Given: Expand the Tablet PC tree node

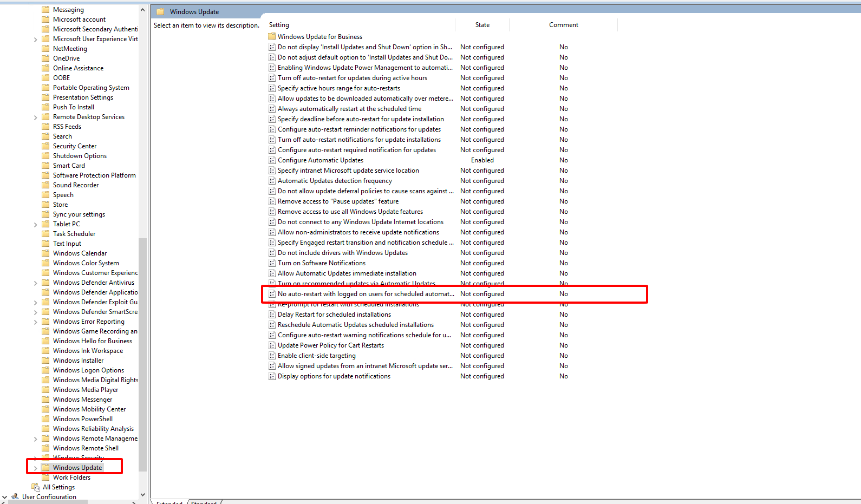Looking at the screenshot, I should (x=35, y=225).
